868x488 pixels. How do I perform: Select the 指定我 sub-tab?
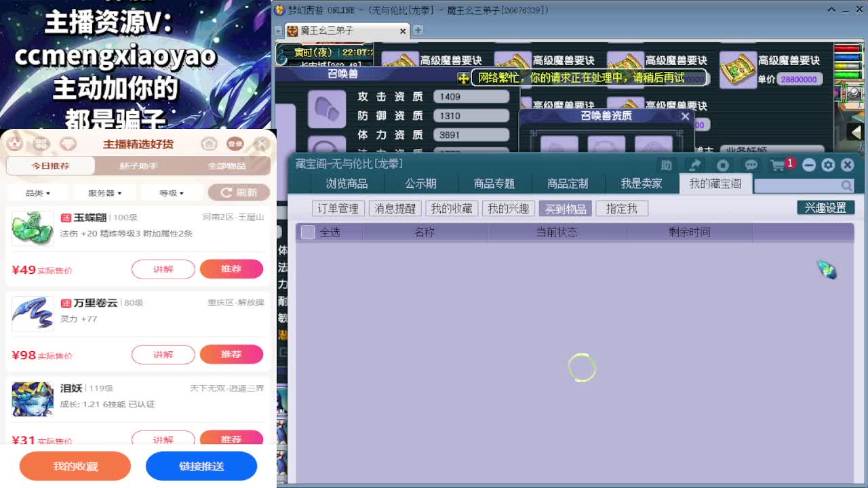(622, 209)
